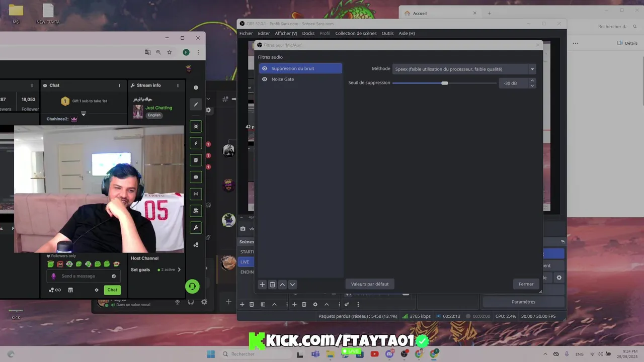
Task: Open the Docks menu in OBS
Action: 308,33
